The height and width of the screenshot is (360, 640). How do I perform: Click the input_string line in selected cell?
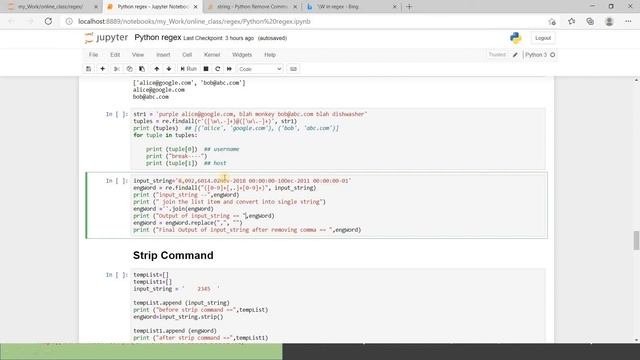tap(242, 181)
